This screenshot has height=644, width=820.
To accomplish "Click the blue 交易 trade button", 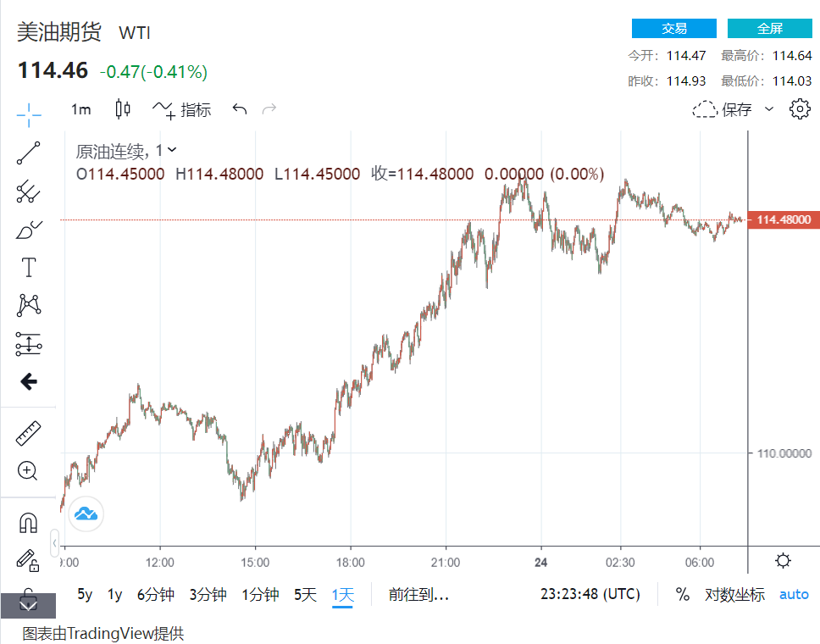I will (x=674, y=29).
